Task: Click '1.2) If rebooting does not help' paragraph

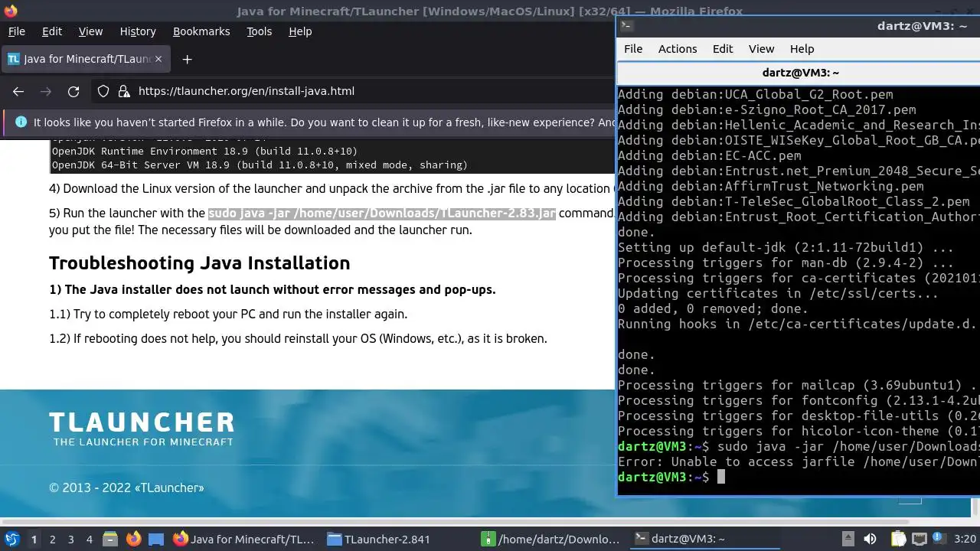Action: tap(298, 338)
